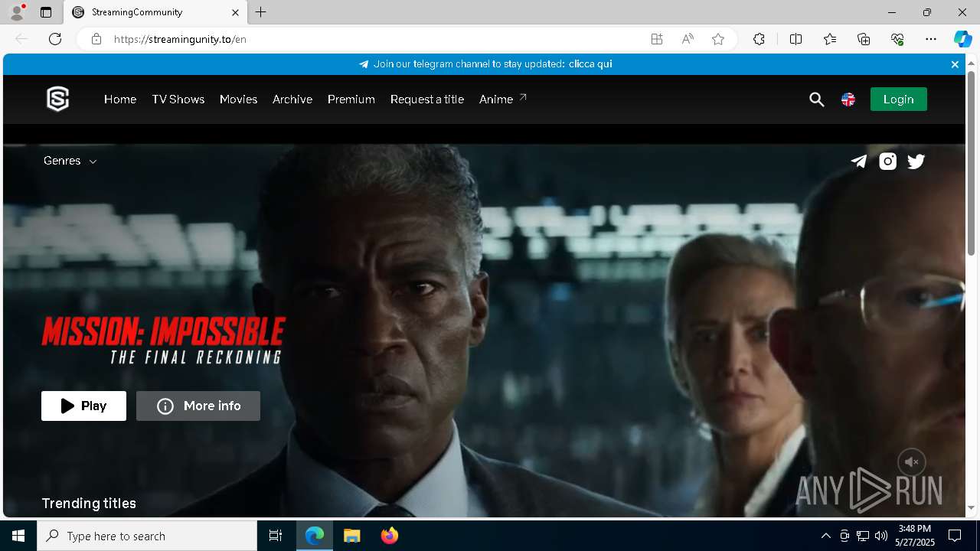Close the StreamingCommunity tab
Image resolution: width=980 pixels, height=551 pixels.
(x=236, y=12)
